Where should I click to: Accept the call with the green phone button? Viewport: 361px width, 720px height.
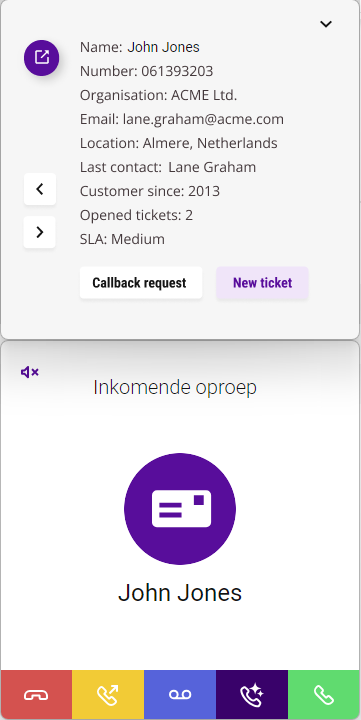click(324, 695)
